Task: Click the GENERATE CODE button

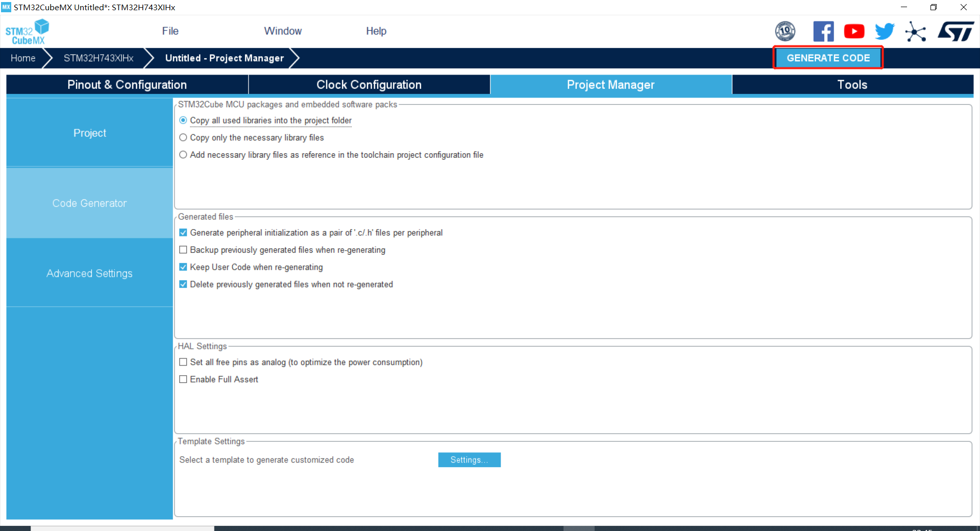Action: 828,58
